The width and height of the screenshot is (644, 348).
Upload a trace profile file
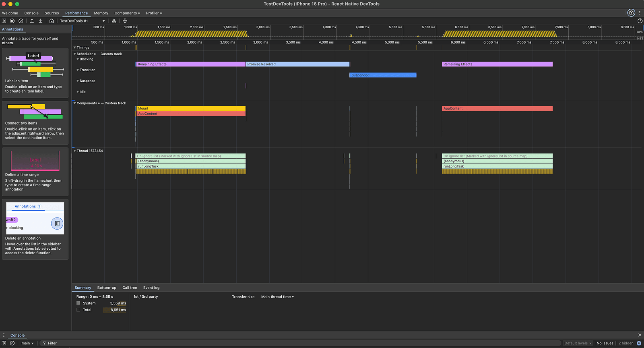pos(32,21)
